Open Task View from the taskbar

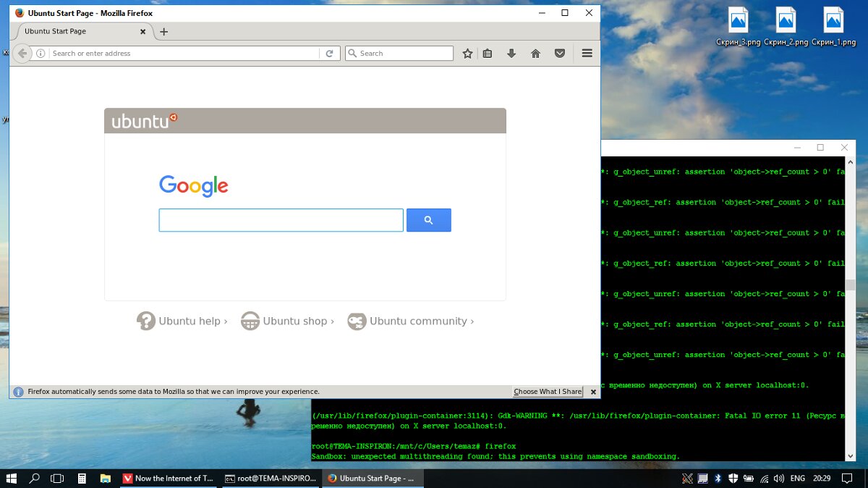57,479
